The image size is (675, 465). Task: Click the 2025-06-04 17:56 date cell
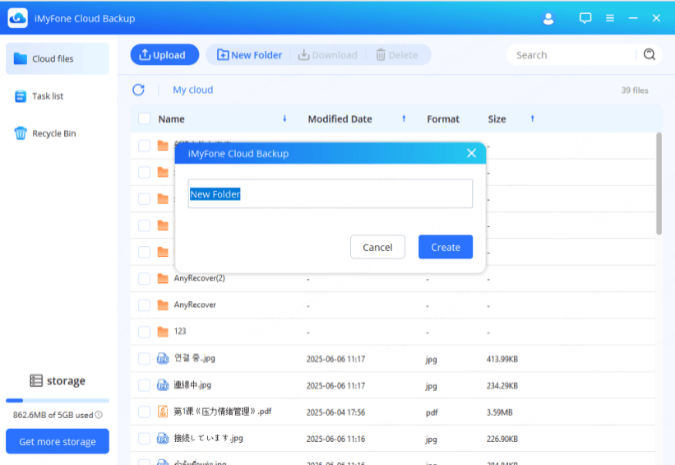click(335, 412)
